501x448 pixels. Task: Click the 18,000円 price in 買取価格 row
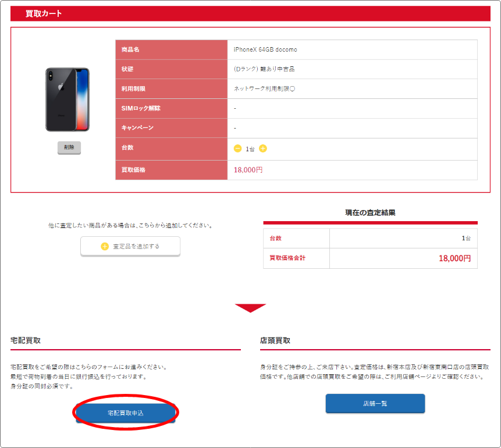point(248,170)
